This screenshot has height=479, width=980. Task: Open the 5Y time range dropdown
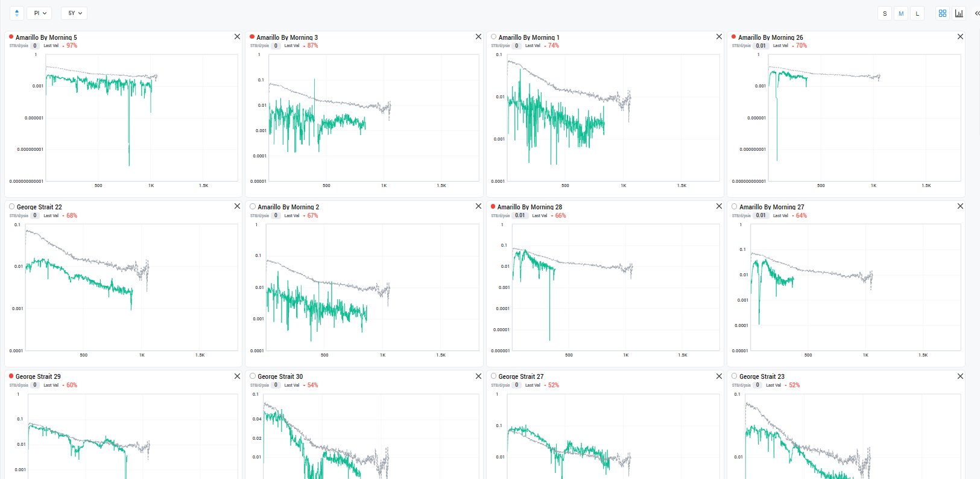coord(75,13)
